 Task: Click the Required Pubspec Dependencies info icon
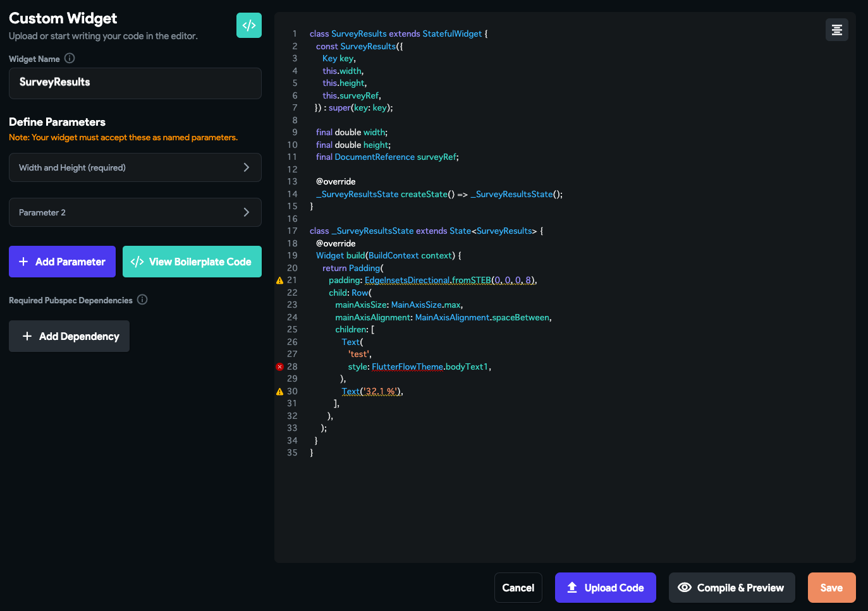coord(142,299)
